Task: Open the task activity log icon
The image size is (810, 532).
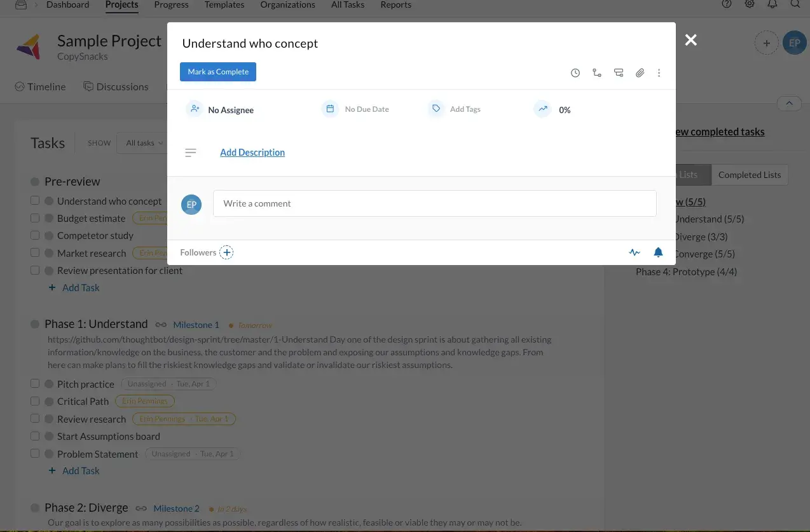Action: click(x=635, y=252)
